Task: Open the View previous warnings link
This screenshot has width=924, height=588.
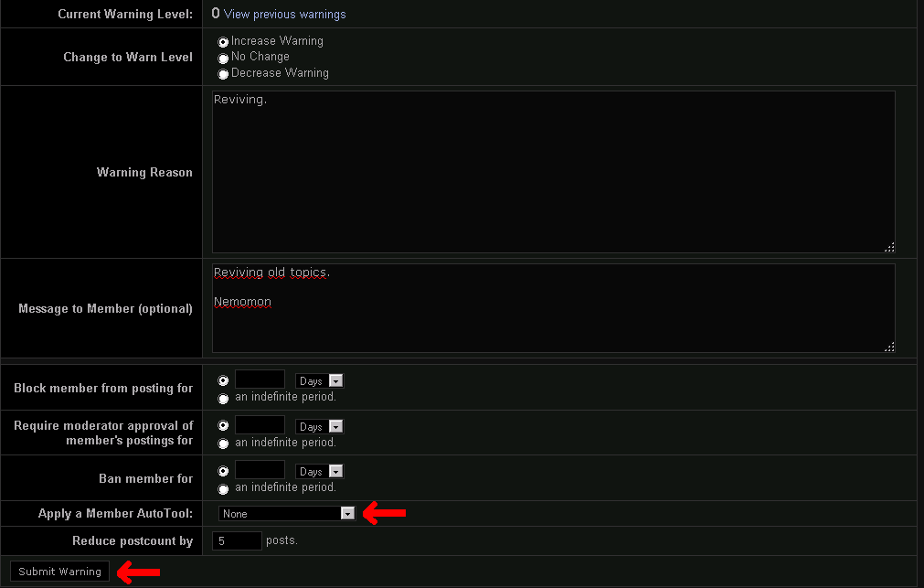Action: (284, 15)
